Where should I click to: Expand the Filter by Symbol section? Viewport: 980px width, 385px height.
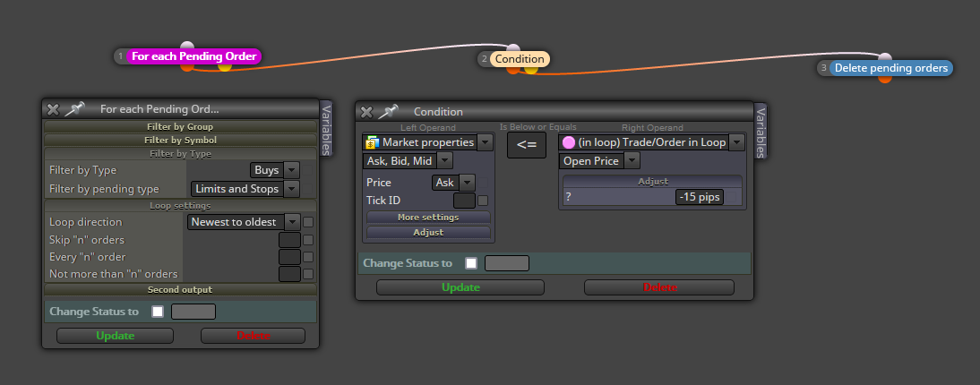(x=180, y=140)
